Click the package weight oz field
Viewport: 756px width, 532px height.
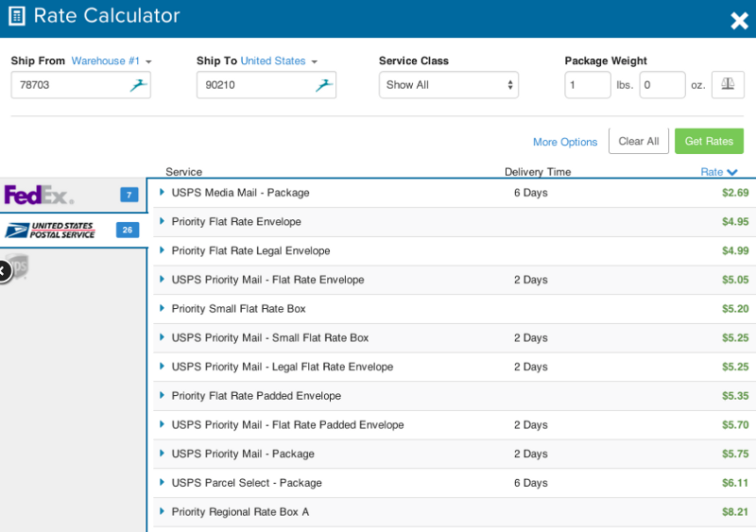[662, 85]
